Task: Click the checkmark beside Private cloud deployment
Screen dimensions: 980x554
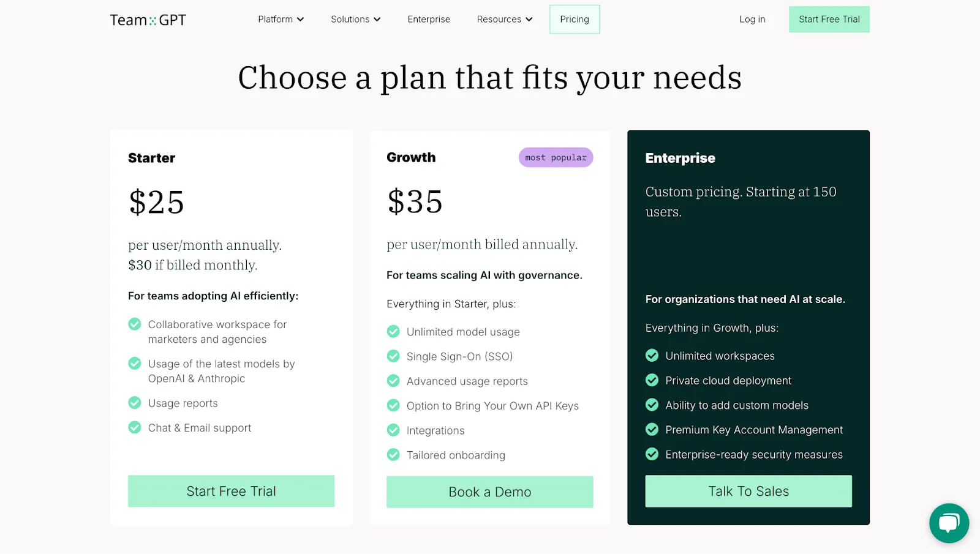Action: (651, 380)
